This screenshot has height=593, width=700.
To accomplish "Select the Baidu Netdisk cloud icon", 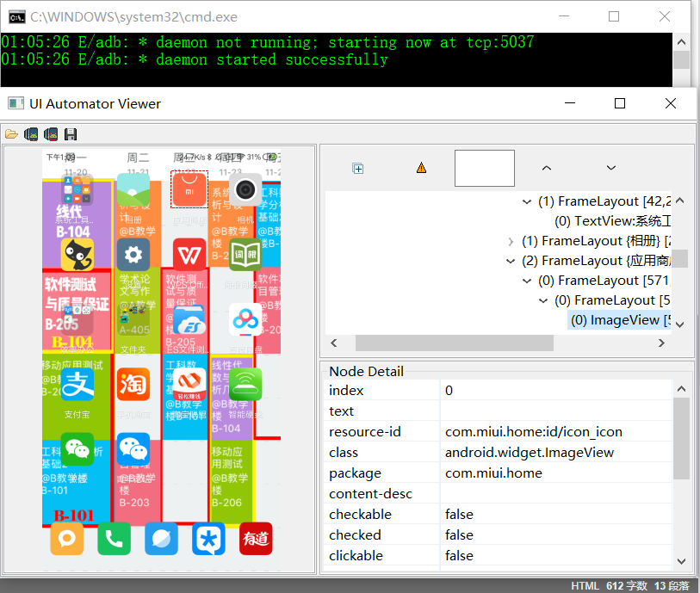I will coord(245,319).
